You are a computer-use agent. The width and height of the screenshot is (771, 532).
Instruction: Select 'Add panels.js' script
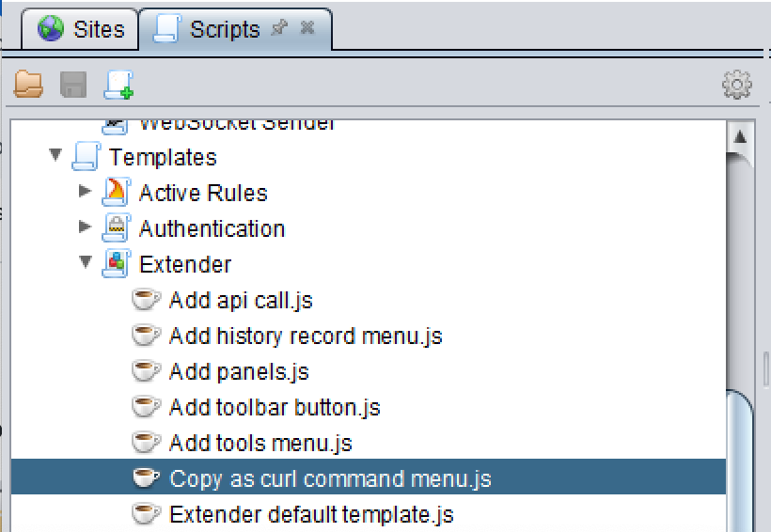coord(239,371)
